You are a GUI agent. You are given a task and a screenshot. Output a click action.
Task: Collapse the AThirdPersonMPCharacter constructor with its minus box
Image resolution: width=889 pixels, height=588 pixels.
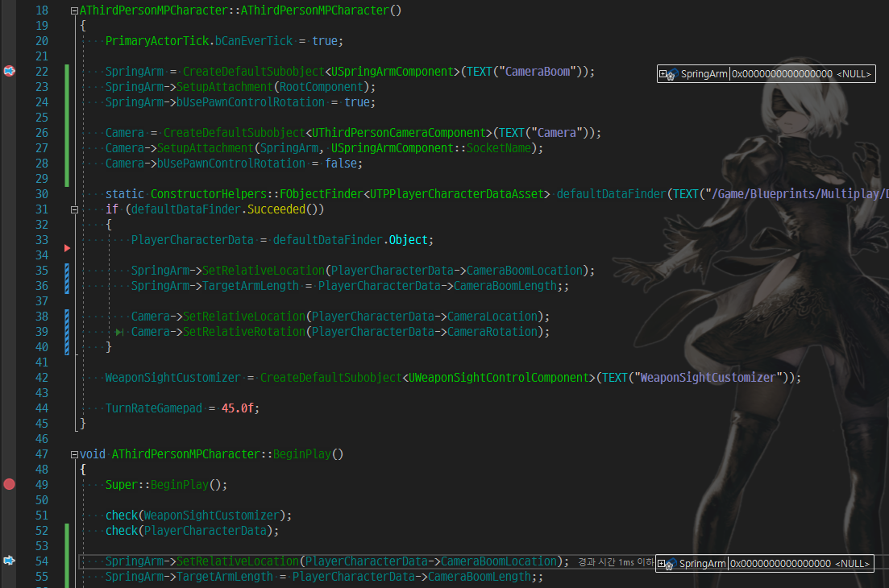tap(73, 10)
